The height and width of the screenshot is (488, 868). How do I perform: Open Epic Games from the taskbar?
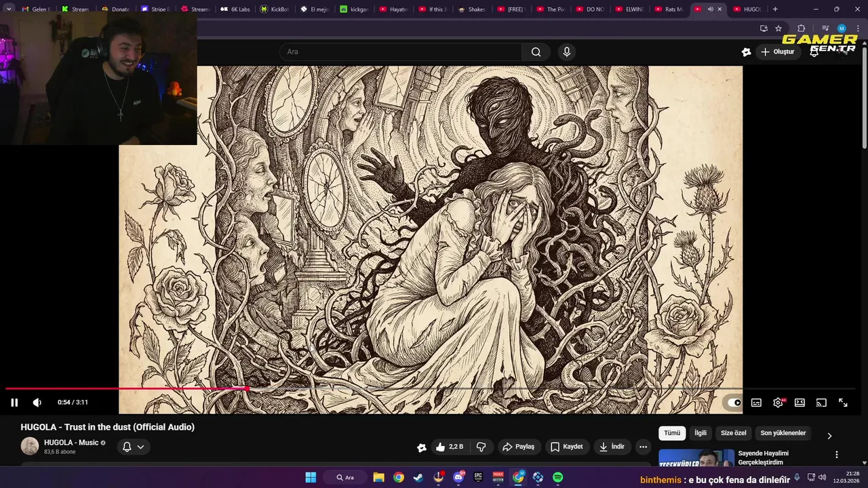tap(478, 477)
